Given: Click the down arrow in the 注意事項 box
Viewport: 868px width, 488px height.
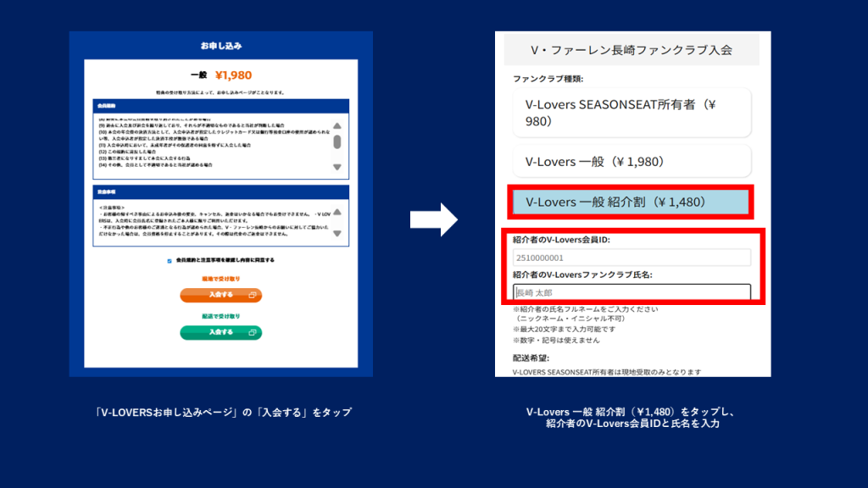Looking at the screenshot, I should pos(337,234).
